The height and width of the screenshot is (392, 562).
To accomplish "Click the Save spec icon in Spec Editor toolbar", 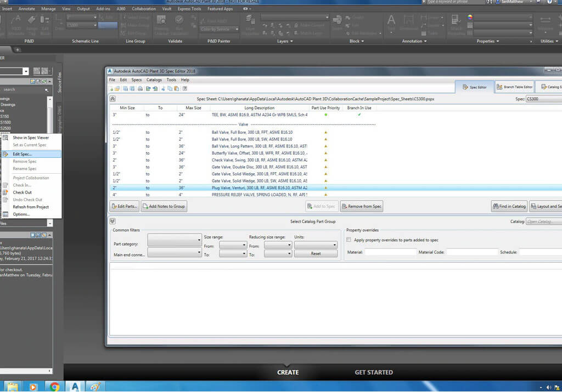I will click(126, 89).
